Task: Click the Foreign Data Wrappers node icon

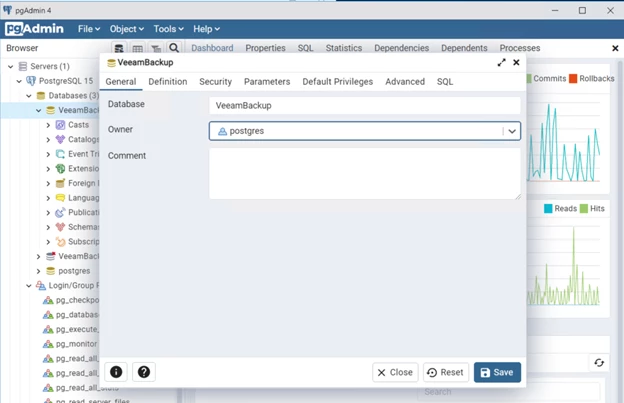Action: (x=60, y=183)
